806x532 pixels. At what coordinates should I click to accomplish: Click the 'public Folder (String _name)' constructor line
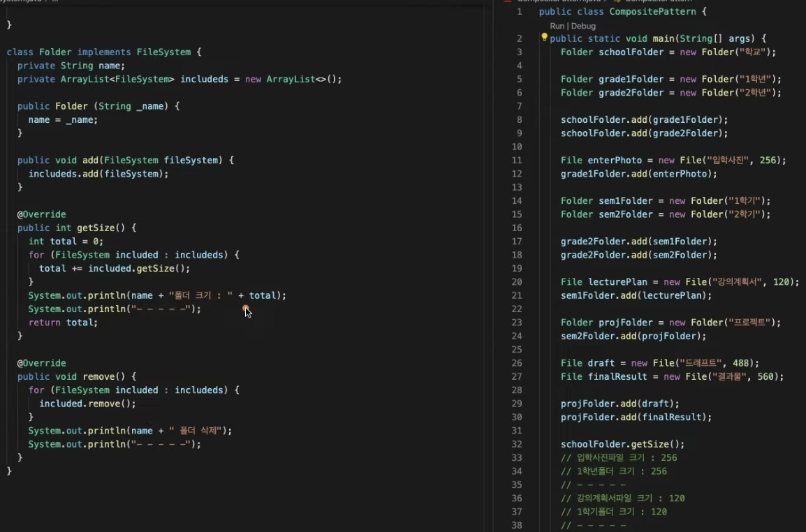pyautogui.click(x=98, y=106)
